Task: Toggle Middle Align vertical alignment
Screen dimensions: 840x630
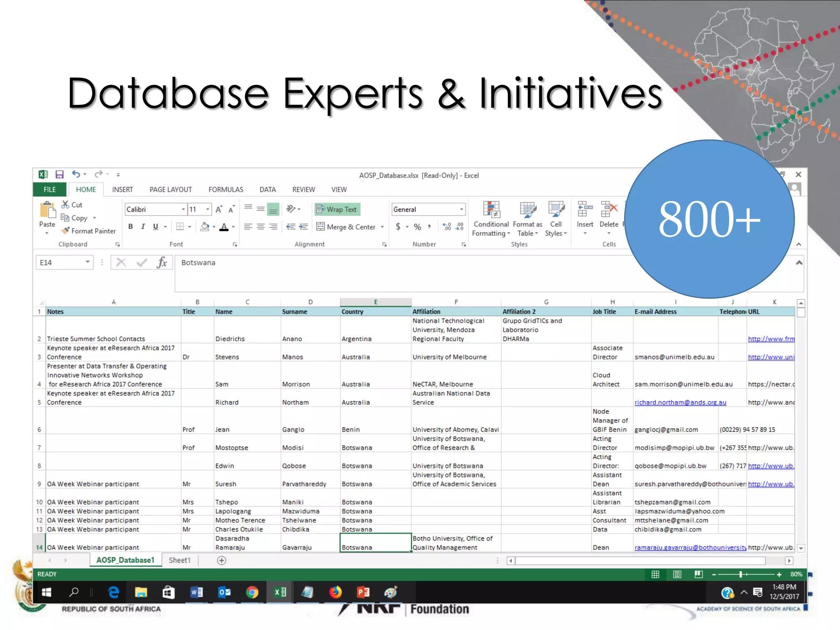Action: click(x=260, y=209)
